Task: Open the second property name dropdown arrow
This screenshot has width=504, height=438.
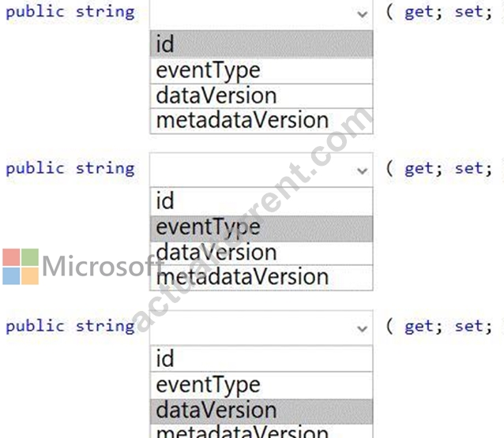Action: click(x=363, y=170)
